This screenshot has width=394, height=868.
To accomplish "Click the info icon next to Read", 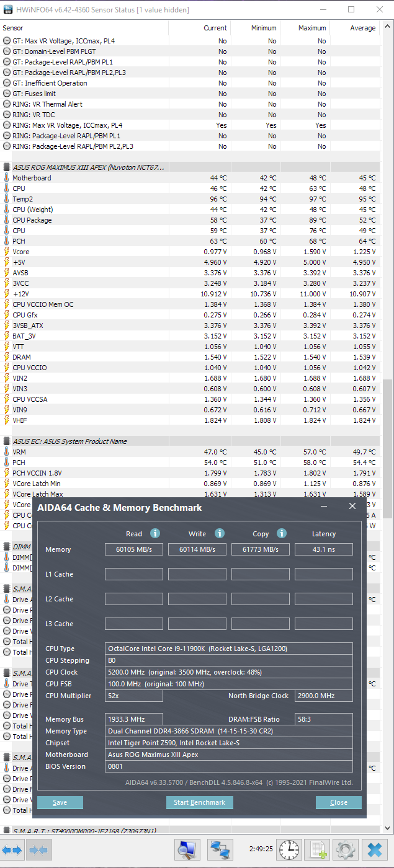I will coord(155,533).
